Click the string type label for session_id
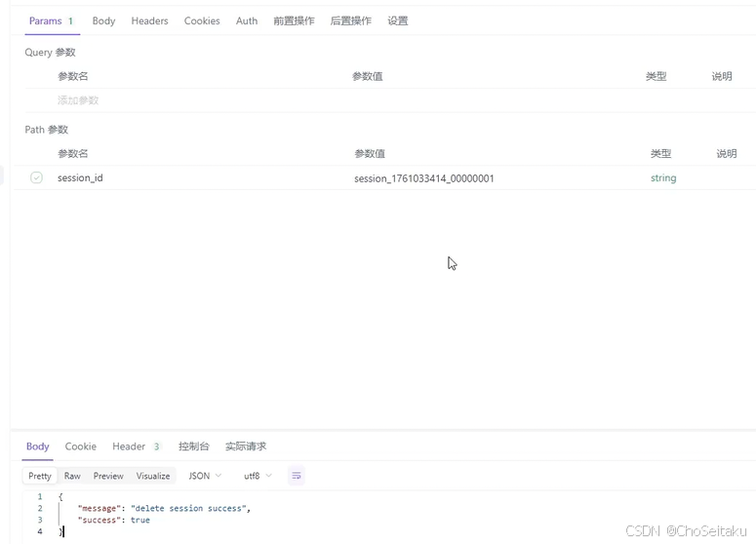756x544 pixels. tap(663, 177)
